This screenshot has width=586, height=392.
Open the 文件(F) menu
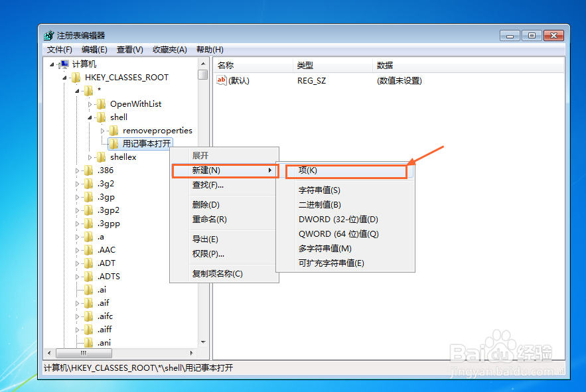coord(60,50)
